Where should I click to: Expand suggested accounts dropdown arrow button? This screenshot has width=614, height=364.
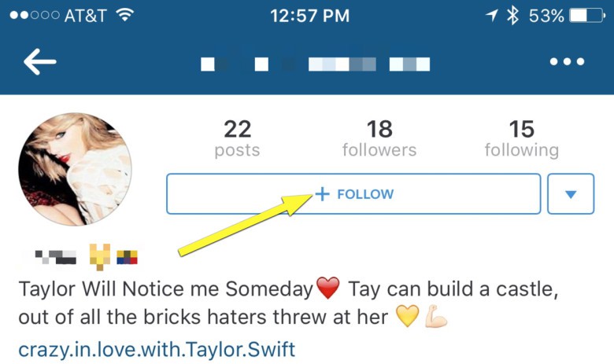tap(571, 194)
